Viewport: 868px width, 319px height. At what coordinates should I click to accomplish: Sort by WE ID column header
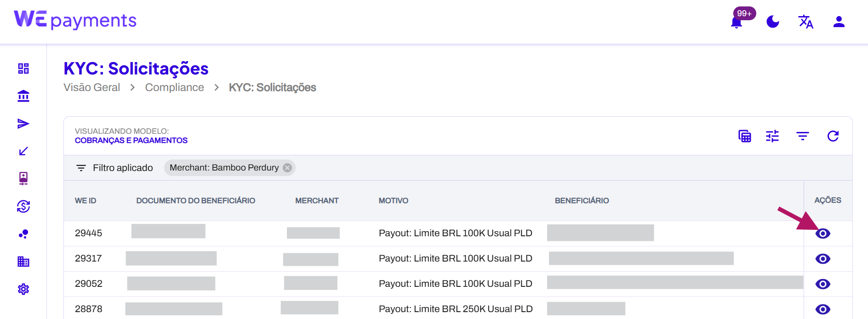coord(86,200)
